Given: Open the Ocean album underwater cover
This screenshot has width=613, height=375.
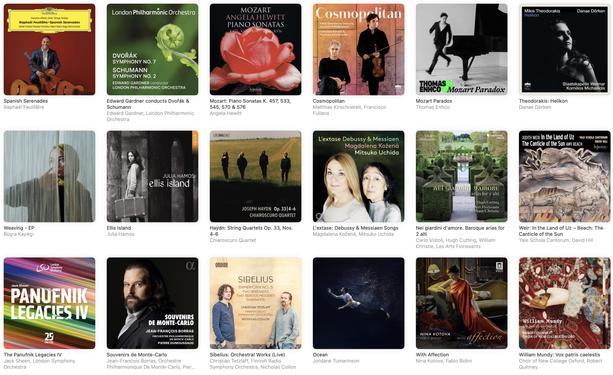Looking at the screenshot, I should [x=358, y=303].
